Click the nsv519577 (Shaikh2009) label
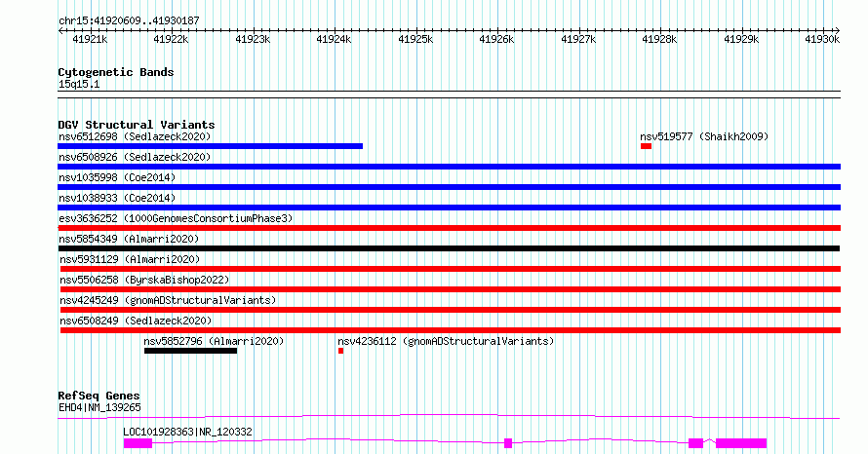The height and width of the screenshot is (454, 868). (704, 136)
